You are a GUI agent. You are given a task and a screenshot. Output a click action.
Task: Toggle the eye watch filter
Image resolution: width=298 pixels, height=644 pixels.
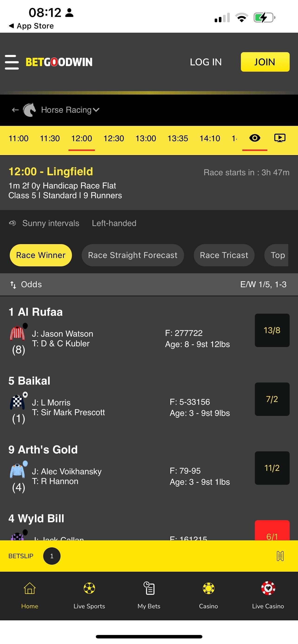click(x=255, y=138)
